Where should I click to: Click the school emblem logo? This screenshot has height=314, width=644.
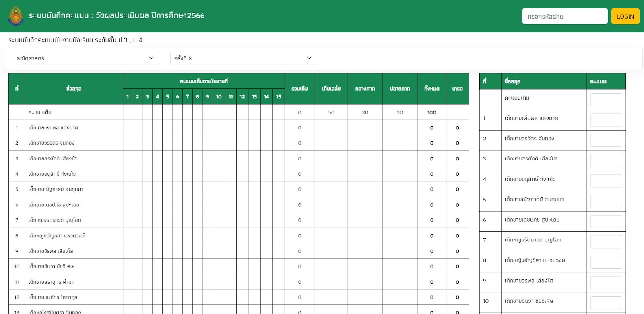click(16, 16)
